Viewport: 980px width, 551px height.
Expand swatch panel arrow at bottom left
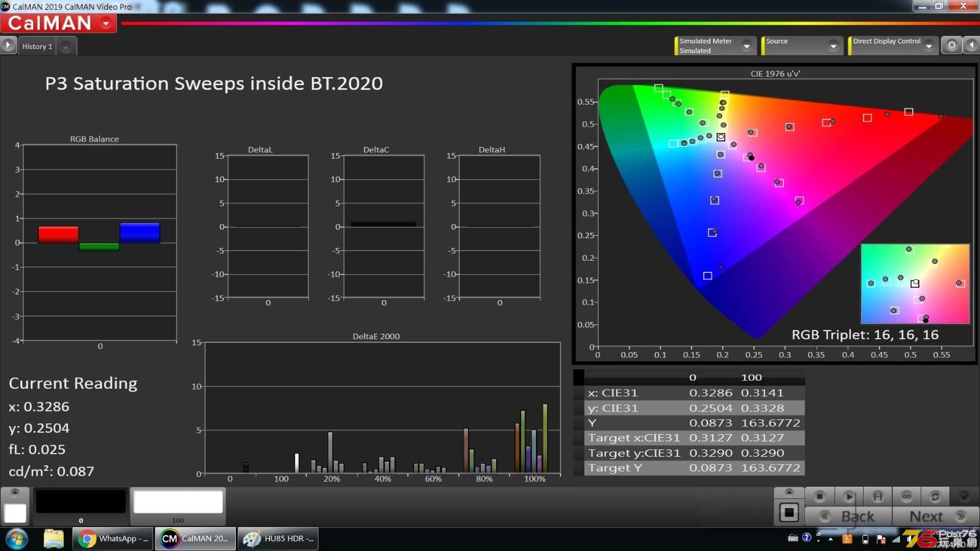(x=15, y=493)
